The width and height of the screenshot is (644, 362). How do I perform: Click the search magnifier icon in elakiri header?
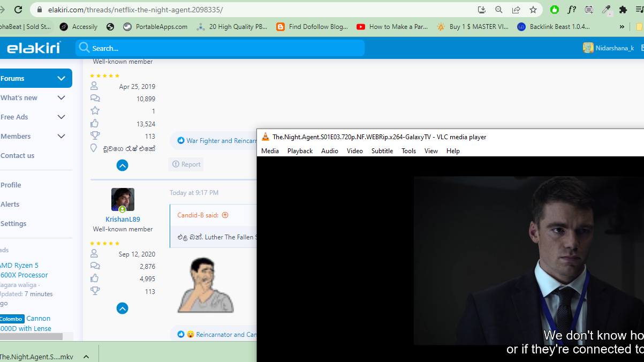click(84, 48)
